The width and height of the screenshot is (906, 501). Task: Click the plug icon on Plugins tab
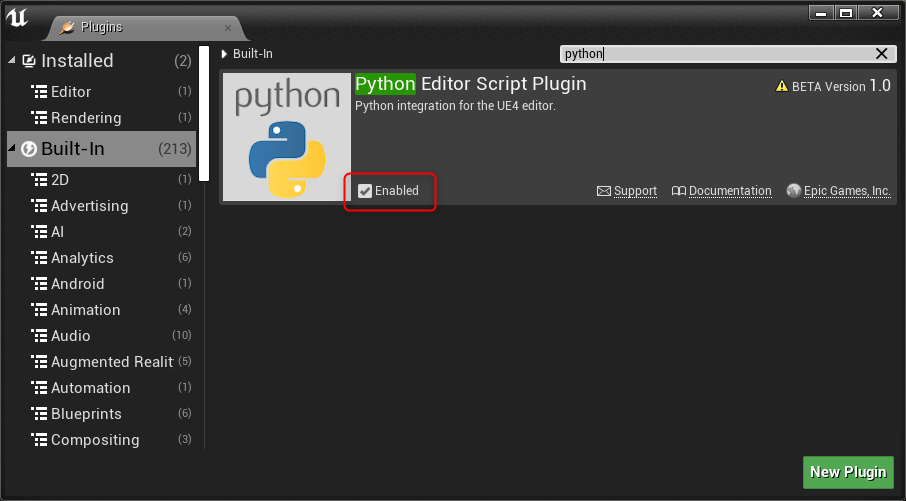[67, 27]
